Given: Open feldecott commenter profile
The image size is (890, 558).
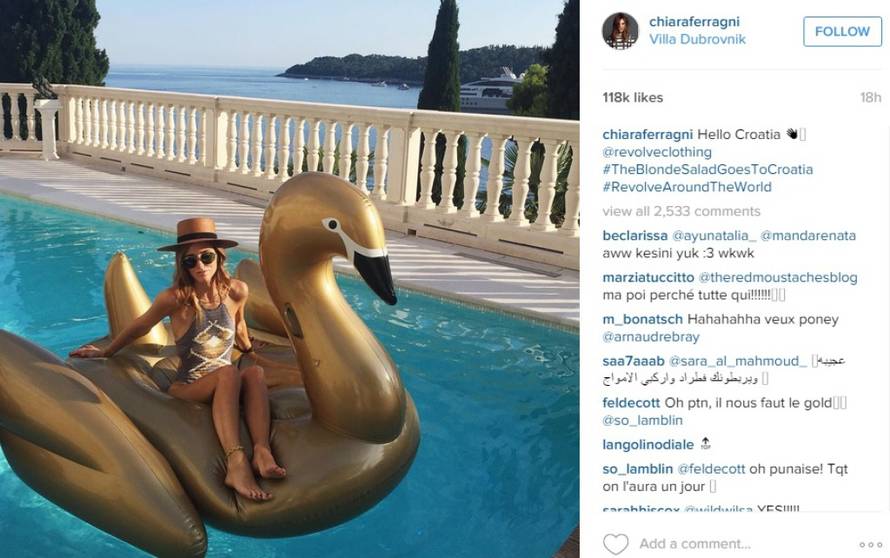Looking at the screenshot, I should pos(631,403).
